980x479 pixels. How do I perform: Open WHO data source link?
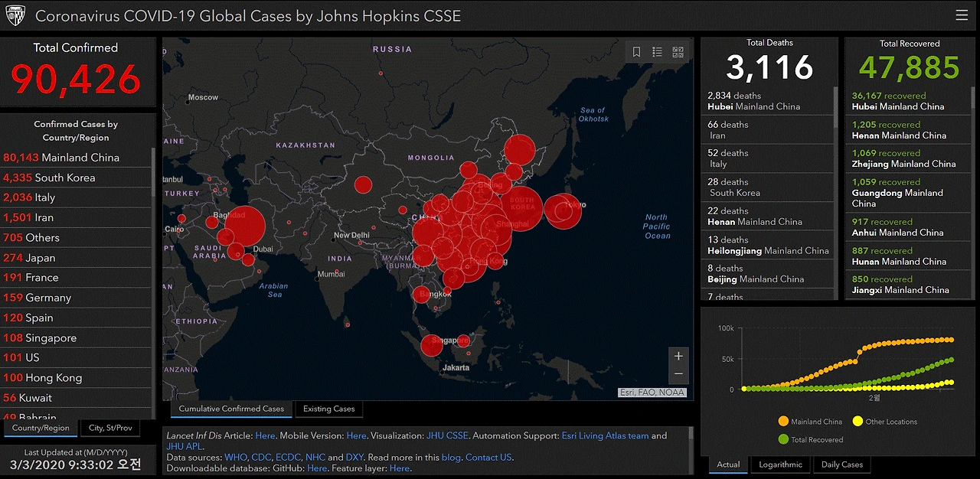[236, 458]
